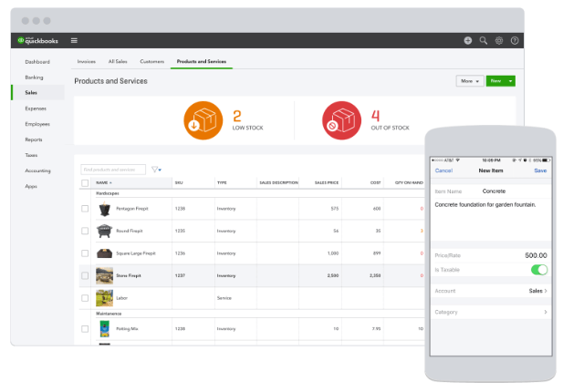The height and width of the screenshot is (392, 563).
Task: Toggle the Is Taxable switch on phone
Action: point(539,270)
